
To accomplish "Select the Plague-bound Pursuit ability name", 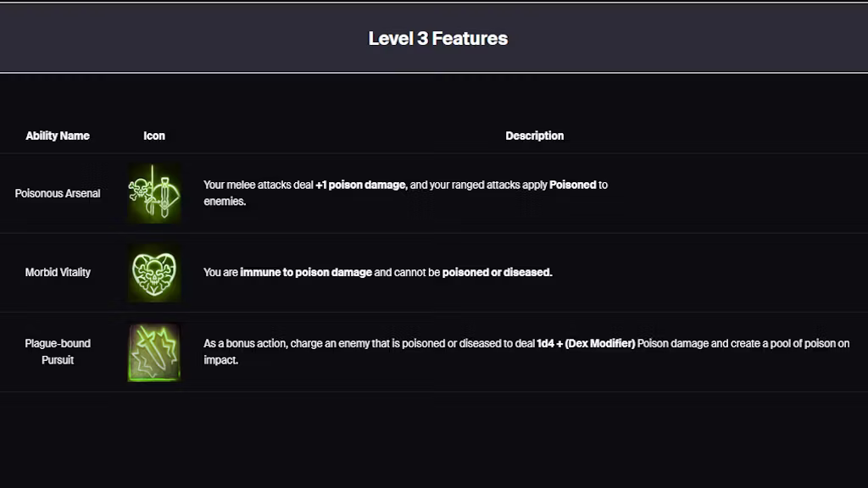I will [58, 352].
